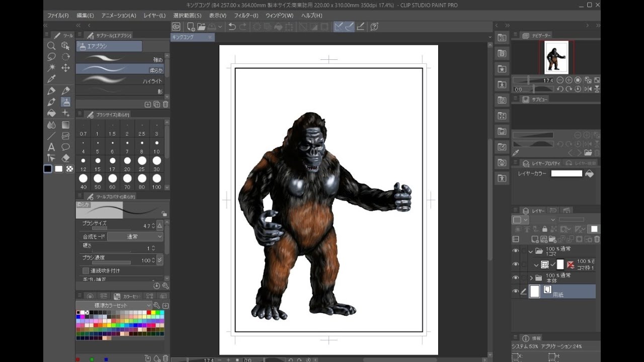Collapse the 1コマ layer folder
The width and height of the screenshot is (644, 362).
click(531, 251)
